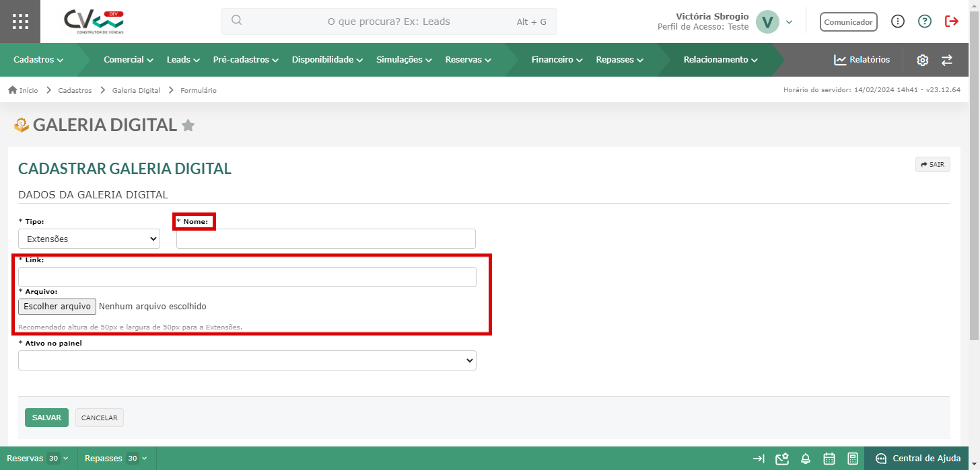
Task: Open the Cadastros menu
Action: coord(38,60)
